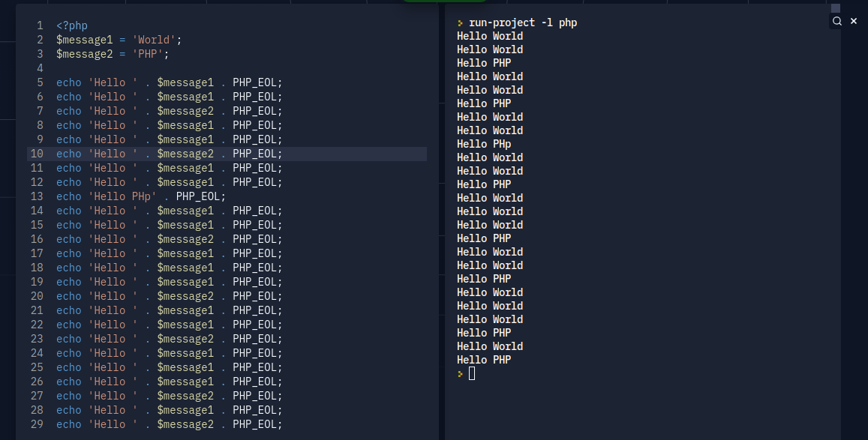
Task: Click the 'Hello PHp' string in the editor
Action: click(x=122, y=196)
